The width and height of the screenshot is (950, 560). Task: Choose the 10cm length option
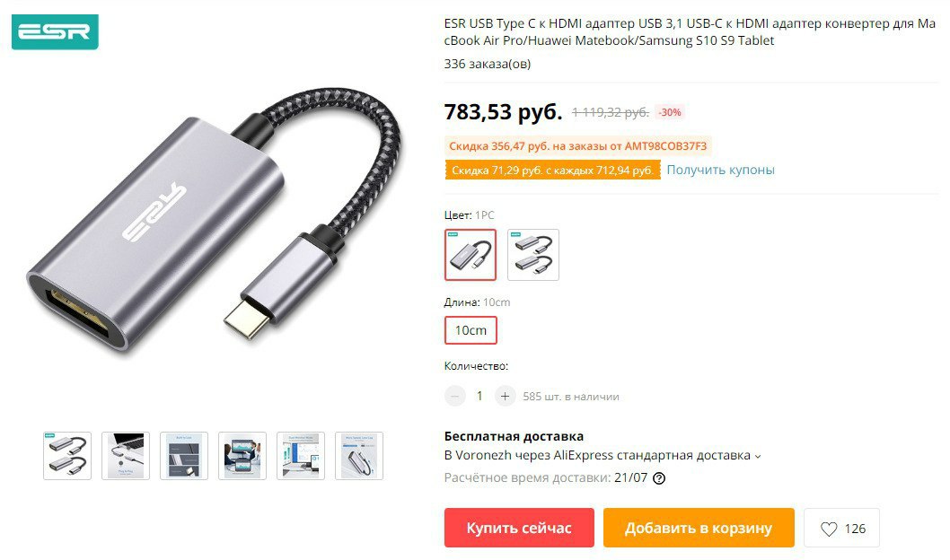coord(471,330)
